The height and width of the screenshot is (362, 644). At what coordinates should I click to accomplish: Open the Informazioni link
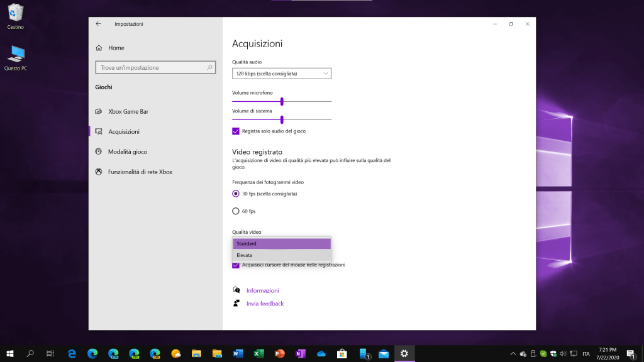coord(262,290)
